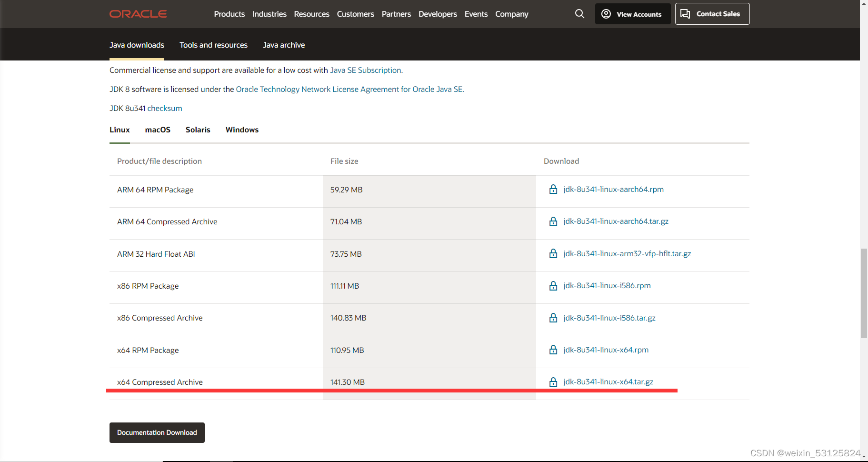Switch to the Windows tab
Screen dimensions: 868x462
click(242, 130)
